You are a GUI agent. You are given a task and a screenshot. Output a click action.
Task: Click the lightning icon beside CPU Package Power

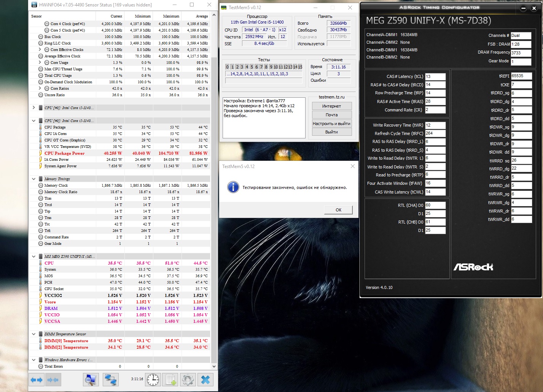[41, 153]
